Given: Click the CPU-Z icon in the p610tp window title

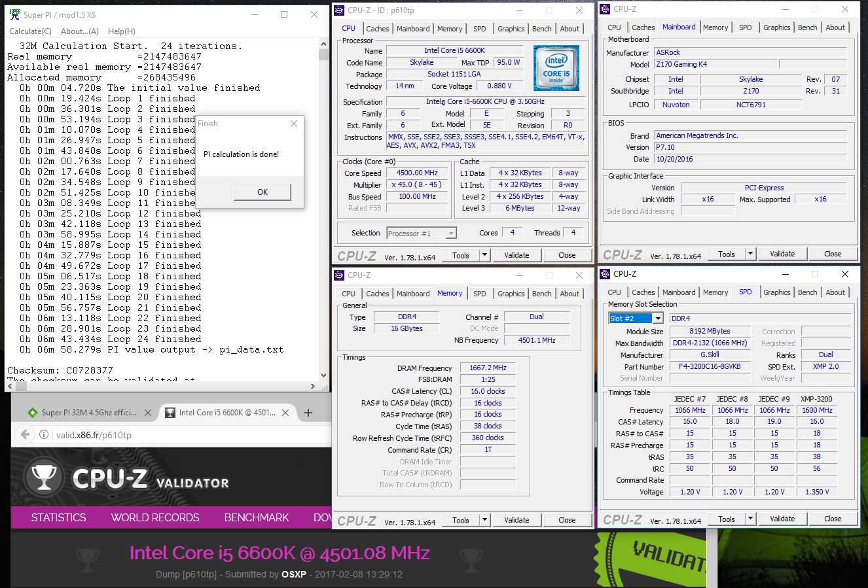Looking at the screenshot, I should 339,10.
